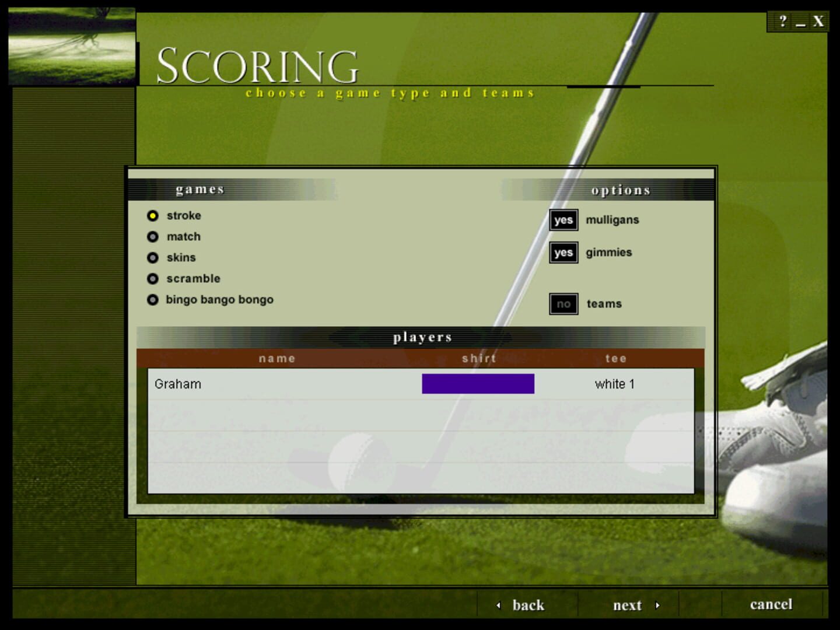840x630 pixels.
Task: Pick the skins game mode
Action: [153, 257]
